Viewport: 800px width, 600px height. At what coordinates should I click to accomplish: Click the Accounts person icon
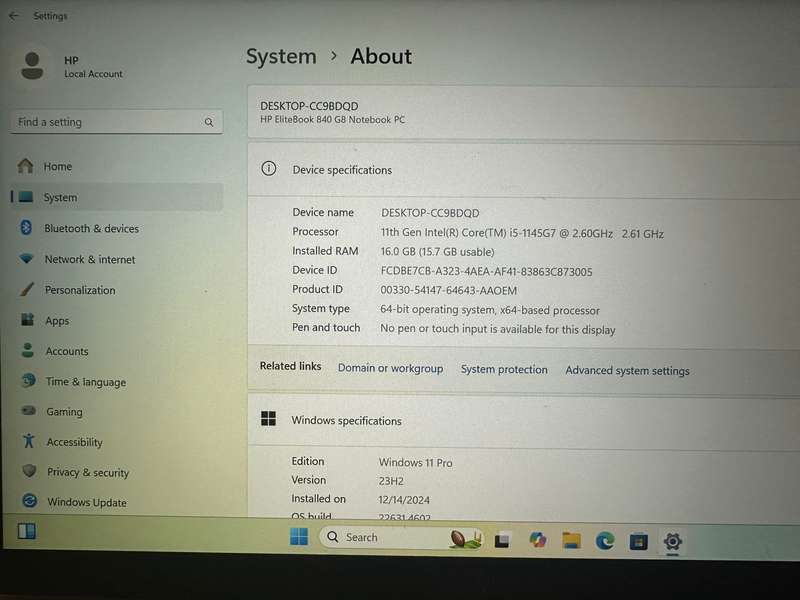tap(28, 350)
